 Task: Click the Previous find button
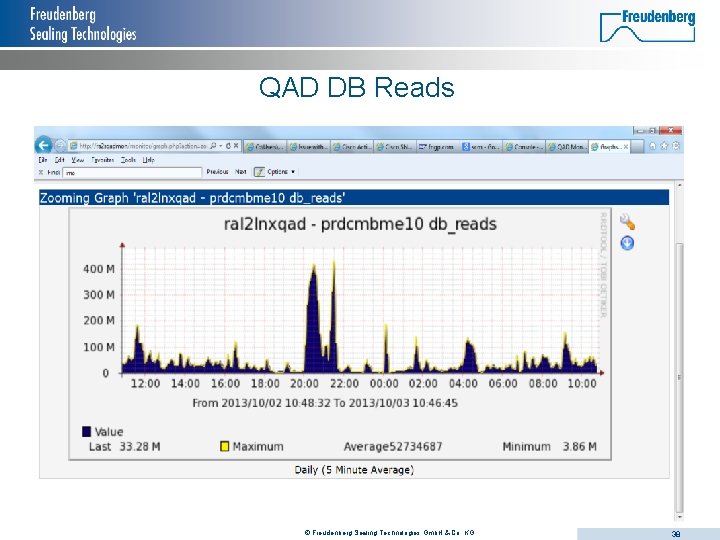coord(217,172)
